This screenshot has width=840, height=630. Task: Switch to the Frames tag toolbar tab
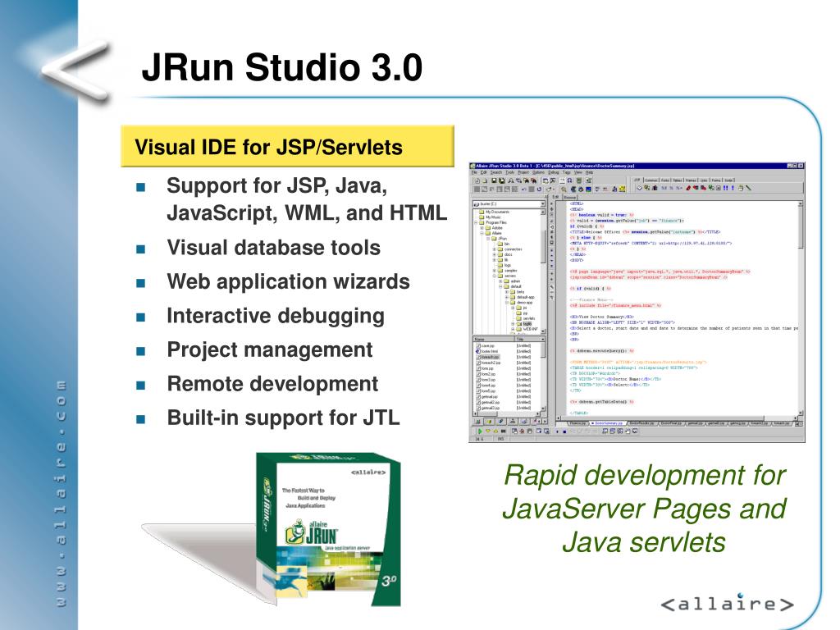tap(691, 180)
